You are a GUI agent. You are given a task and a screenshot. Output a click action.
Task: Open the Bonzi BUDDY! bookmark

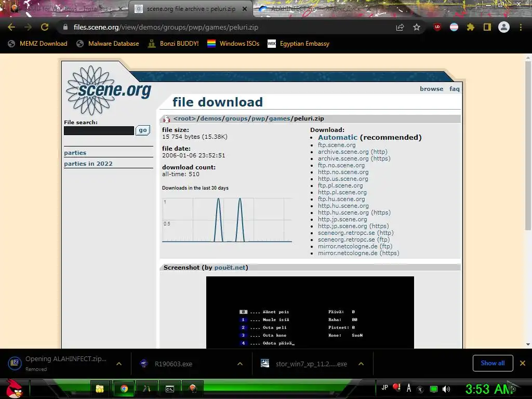pos(174,44)
